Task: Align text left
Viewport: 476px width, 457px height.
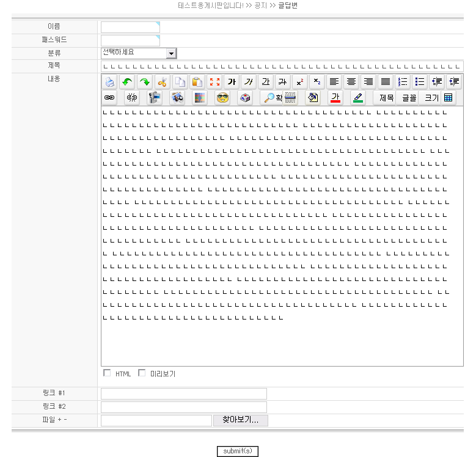Action: (x=334, y=82)
